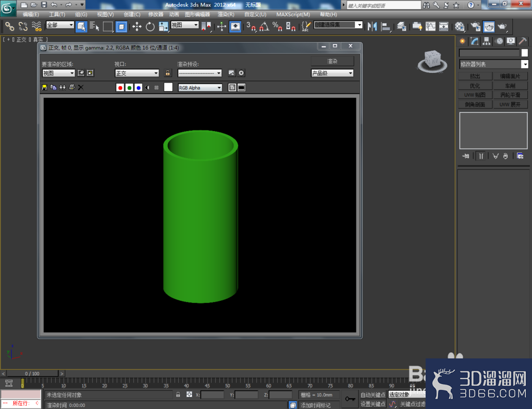532x409 pixels.
Task: Expand the 修改器列表 modifier list
Action: (494, 64)
